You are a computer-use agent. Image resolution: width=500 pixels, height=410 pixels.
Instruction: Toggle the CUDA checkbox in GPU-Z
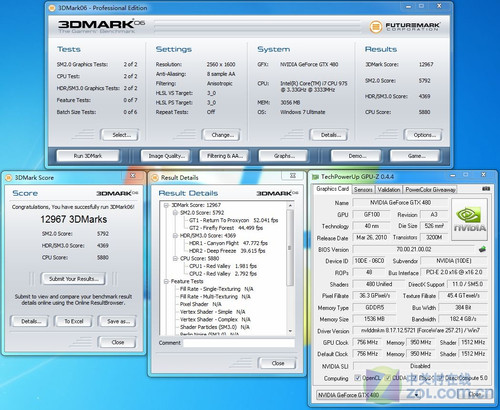pos(388,378)
